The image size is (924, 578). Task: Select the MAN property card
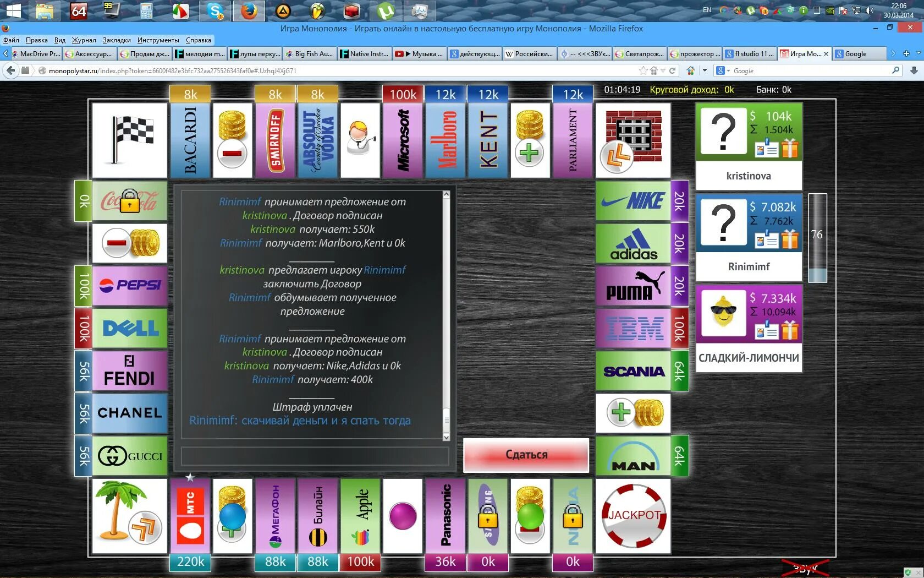[x=633, y=456]
